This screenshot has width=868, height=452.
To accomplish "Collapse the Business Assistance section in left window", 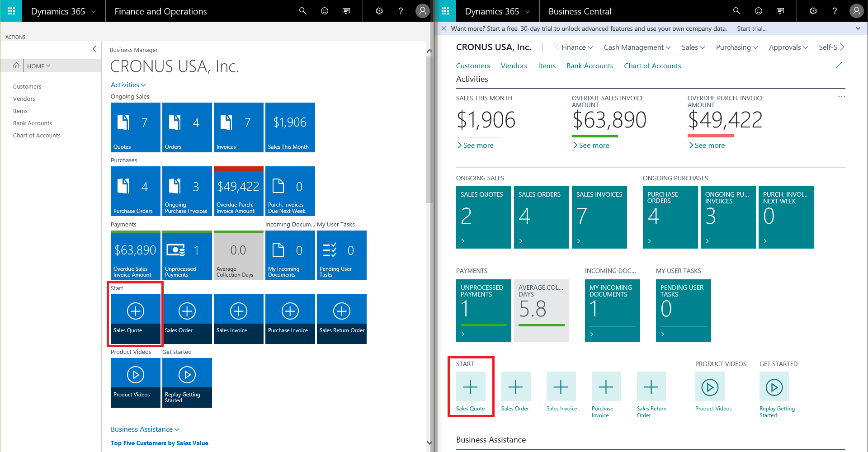I will click(145, 429).
